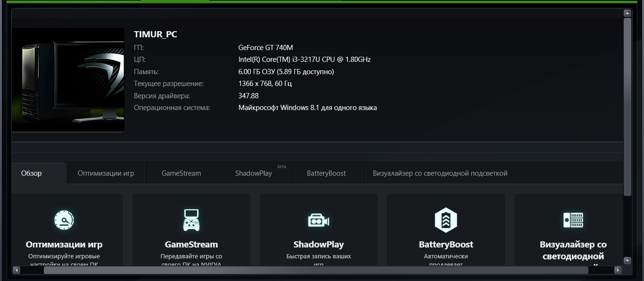644x281 pixels.
Task: Click the horizontal scrollbar right arrow
Action: pos(618,270)
